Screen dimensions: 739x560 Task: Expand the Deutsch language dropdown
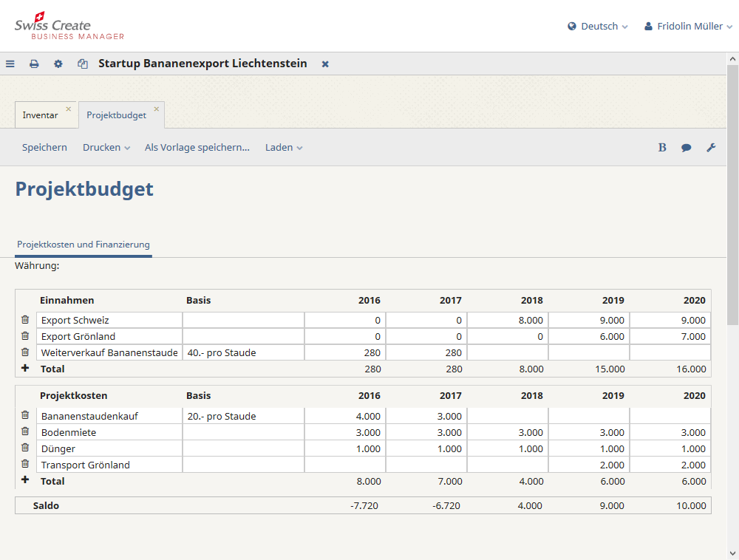(598, 27)
